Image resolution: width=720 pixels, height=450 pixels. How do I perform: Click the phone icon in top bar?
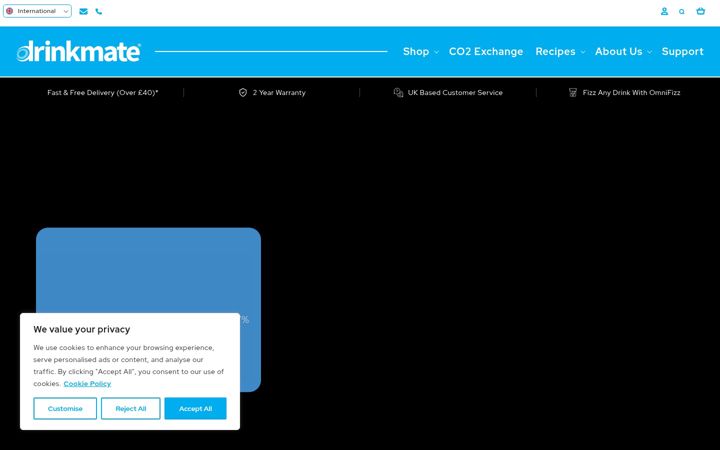pos(99,11)
